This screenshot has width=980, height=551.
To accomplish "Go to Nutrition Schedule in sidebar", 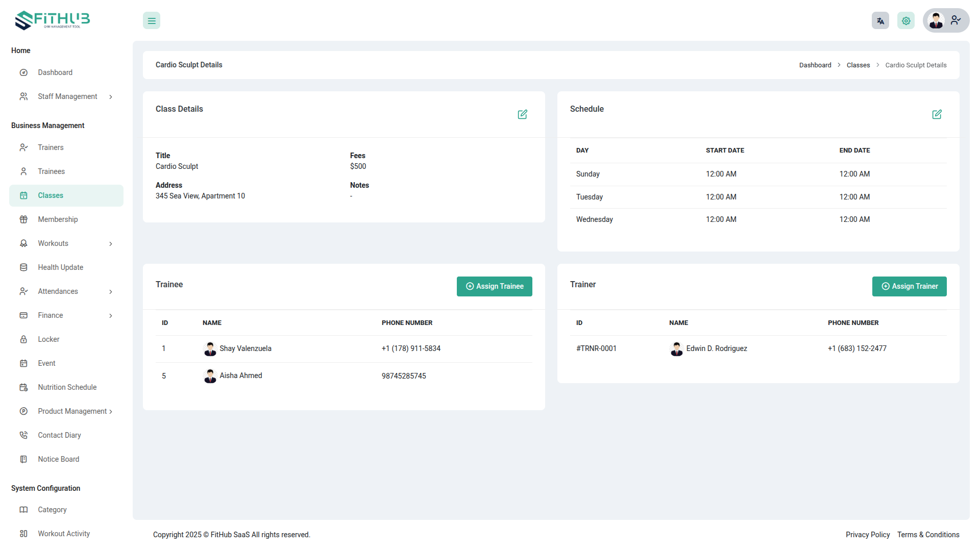I will pos(67,387).
